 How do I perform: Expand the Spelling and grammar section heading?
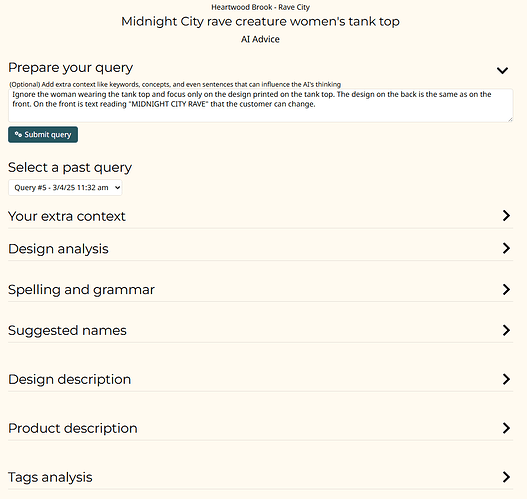pyautogui.click(x=81, y=290)
